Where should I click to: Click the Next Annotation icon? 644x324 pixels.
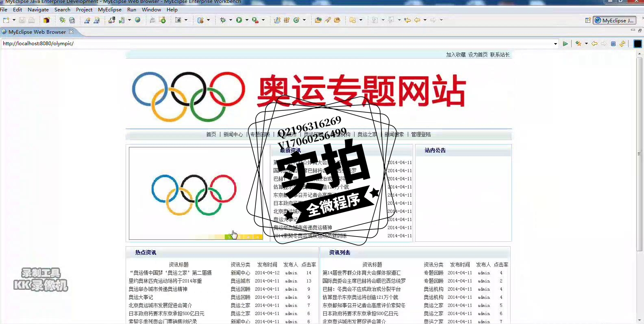click(375, 20)
